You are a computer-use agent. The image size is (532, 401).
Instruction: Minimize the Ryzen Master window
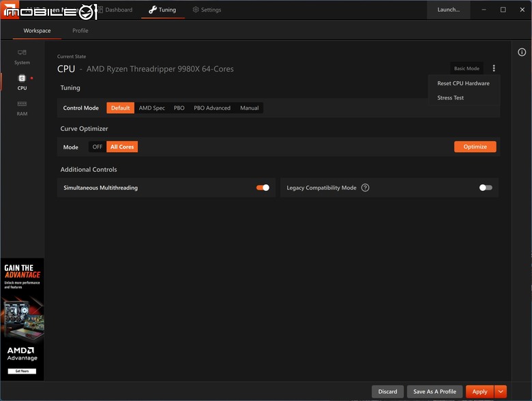484,10
